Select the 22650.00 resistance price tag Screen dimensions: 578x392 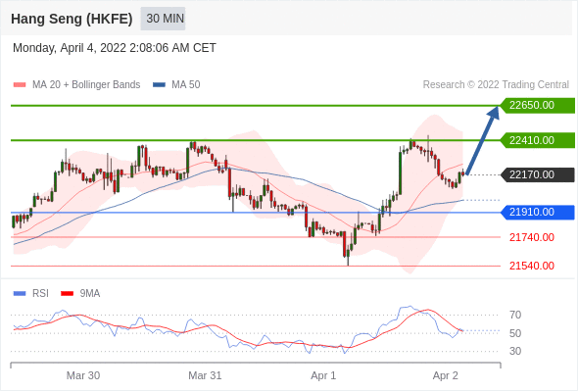coord(538,106)
